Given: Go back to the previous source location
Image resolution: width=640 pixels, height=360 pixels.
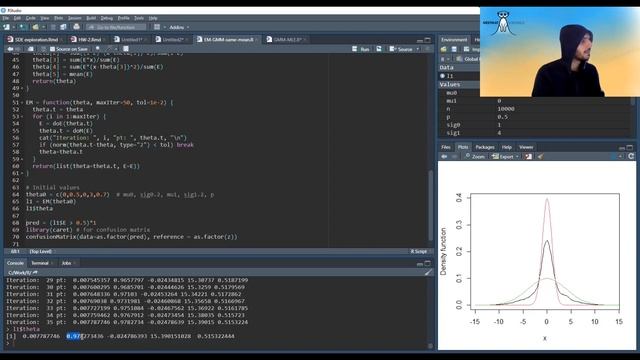Looking at the screenshot, I should click(x=10, y=49).
